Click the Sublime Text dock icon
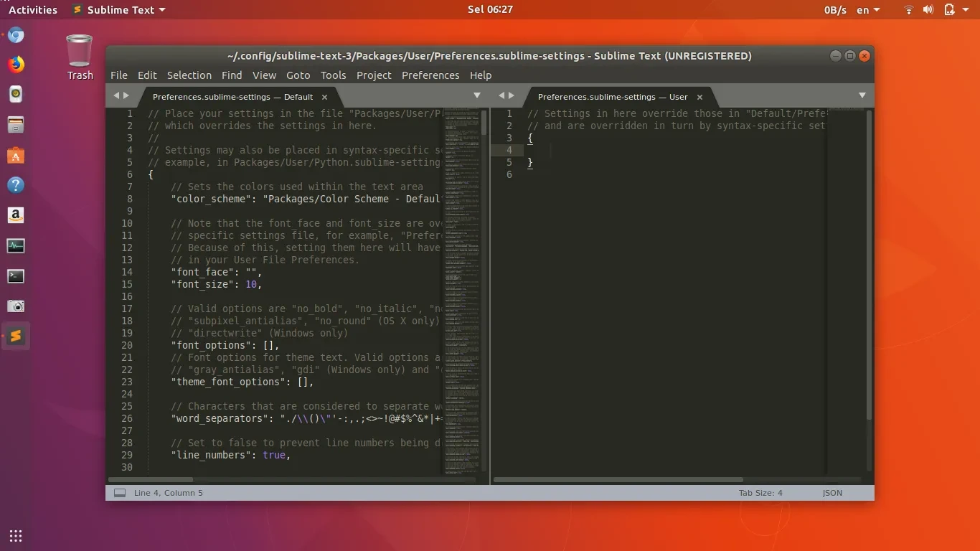This screenshot has width=980, height=551. point(16,336)
